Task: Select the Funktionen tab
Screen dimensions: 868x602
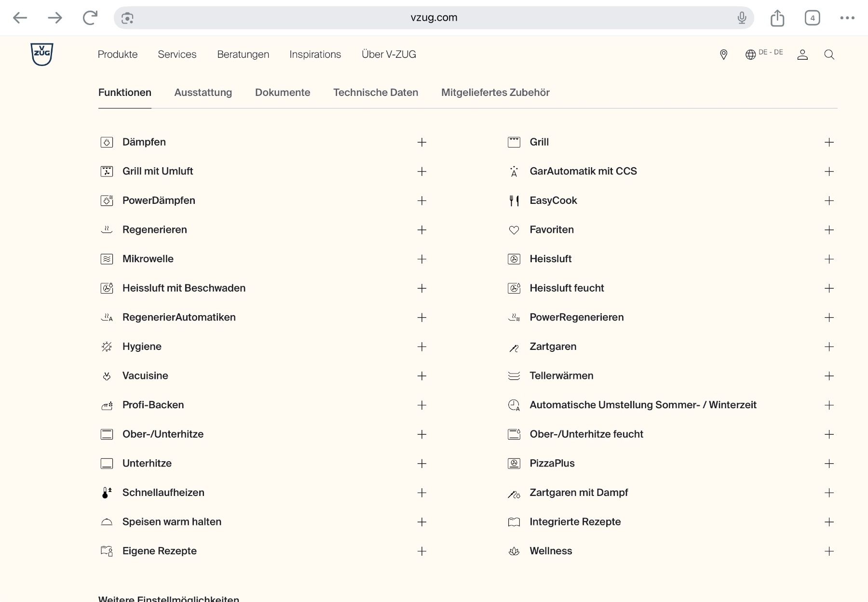Action: click(x=125, y=93)
